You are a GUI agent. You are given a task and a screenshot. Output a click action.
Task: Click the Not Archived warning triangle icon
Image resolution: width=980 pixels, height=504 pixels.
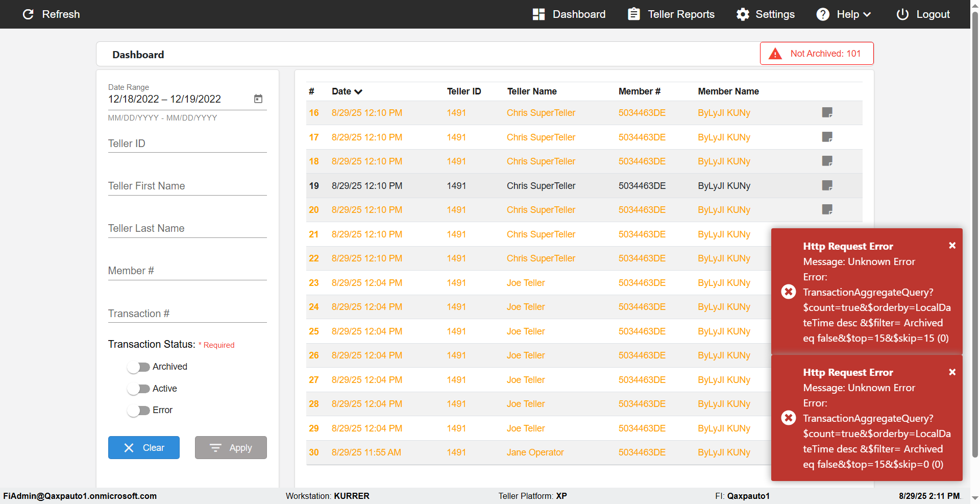775,54
